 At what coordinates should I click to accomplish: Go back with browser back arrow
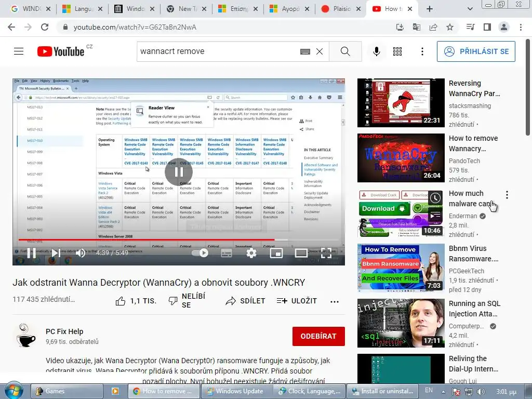point(11,27)
